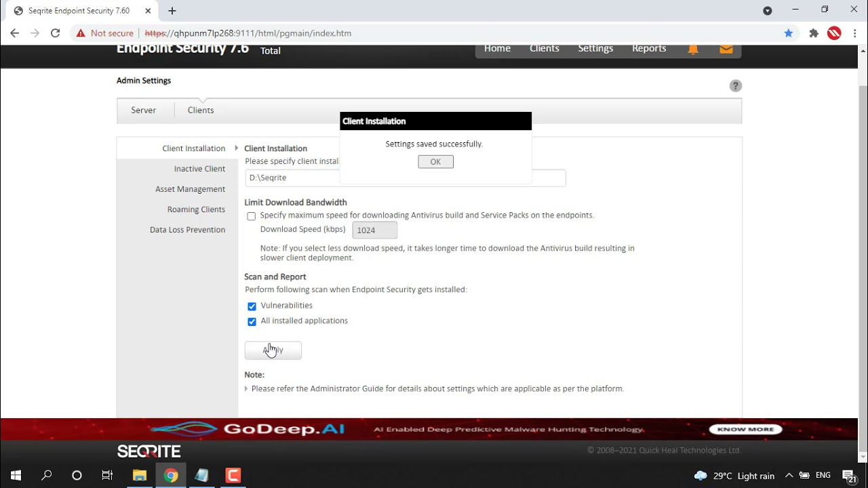
Task: Click the Seqrite footer logo
Action: (x=149, y=451)
